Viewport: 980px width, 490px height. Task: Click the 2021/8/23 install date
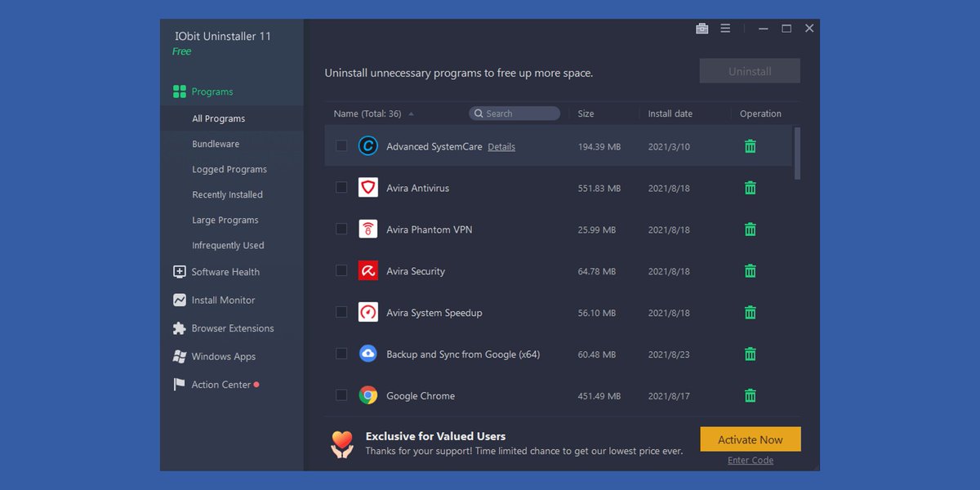669,354
